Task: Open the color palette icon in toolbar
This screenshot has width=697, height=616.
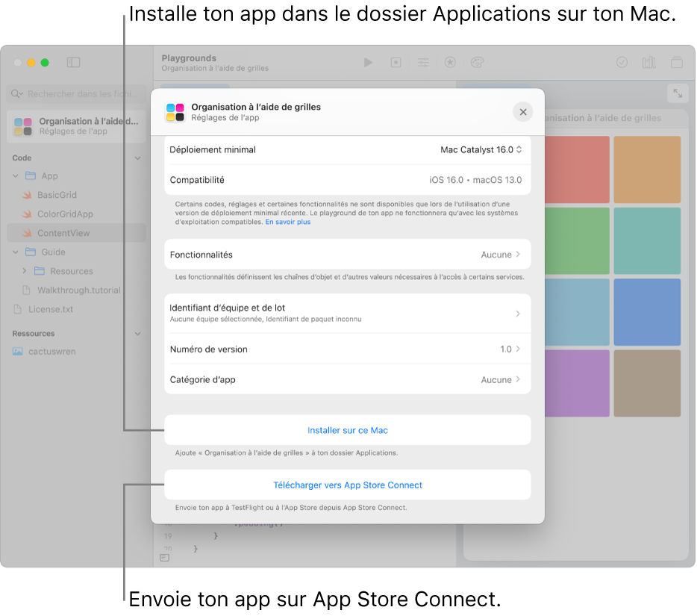Action: [478, 63]
